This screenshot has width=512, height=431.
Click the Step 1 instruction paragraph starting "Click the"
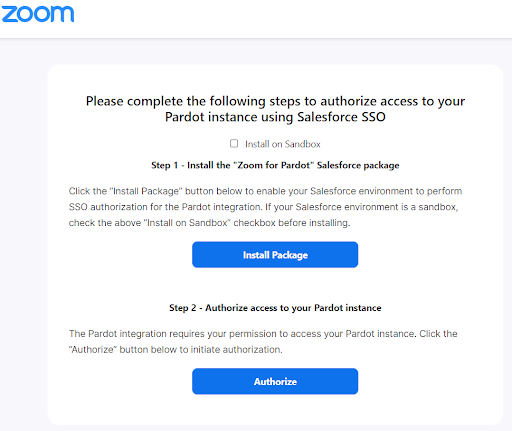pos(265,207)
